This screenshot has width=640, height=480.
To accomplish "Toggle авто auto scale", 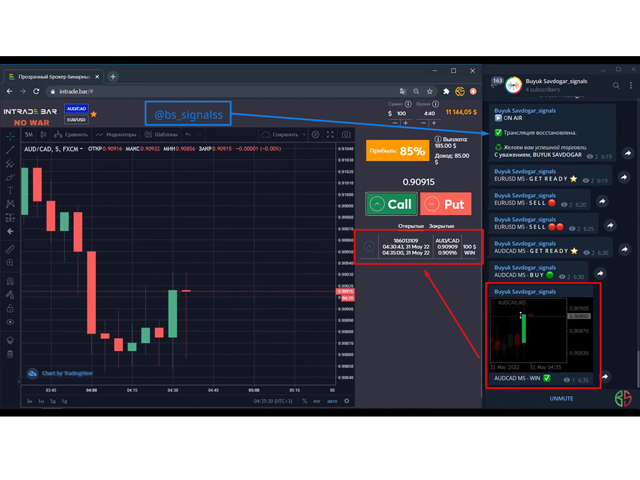I will tap(332, 401).
